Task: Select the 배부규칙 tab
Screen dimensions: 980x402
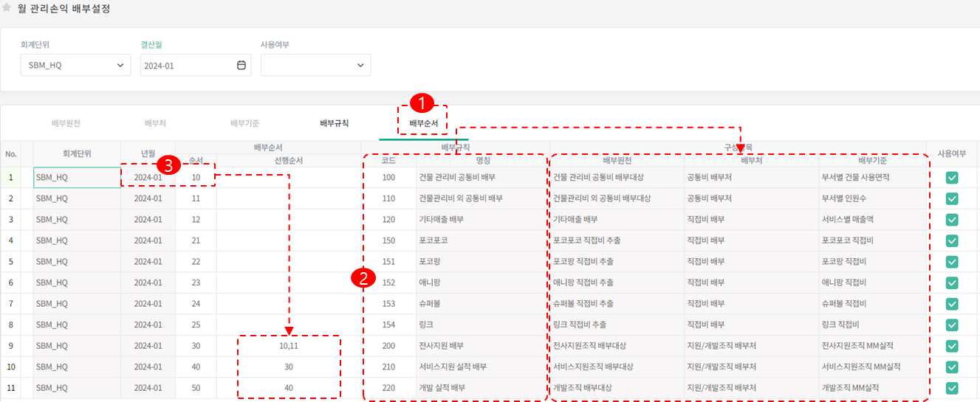Action: (334, 123)
